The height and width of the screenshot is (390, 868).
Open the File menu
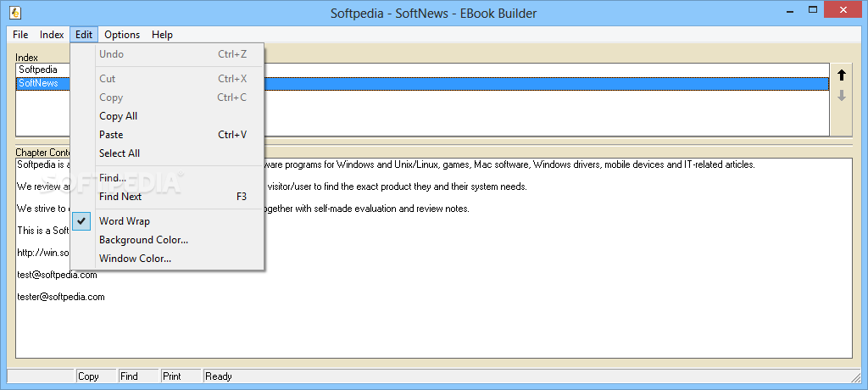pos(20,35)
